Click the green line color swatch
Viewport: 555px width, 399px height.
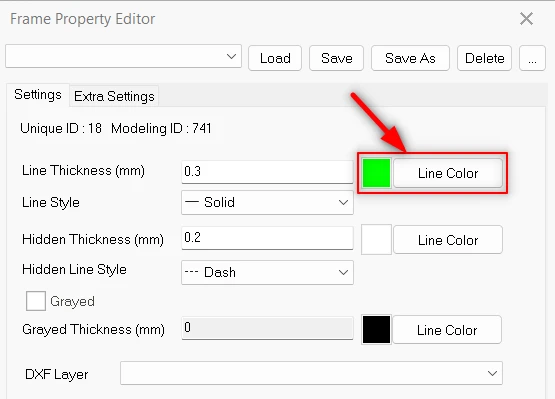[376, 173]
